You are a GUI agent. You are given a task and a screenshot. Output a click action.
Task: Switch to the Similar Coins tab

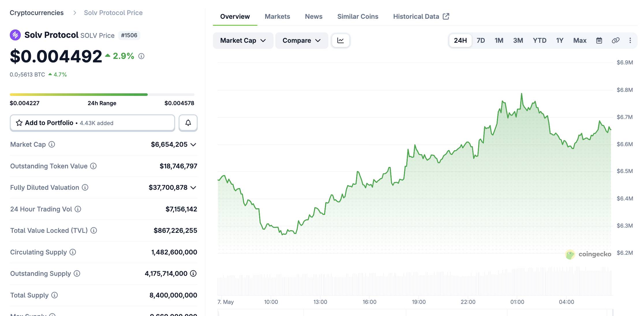(358, 16)
